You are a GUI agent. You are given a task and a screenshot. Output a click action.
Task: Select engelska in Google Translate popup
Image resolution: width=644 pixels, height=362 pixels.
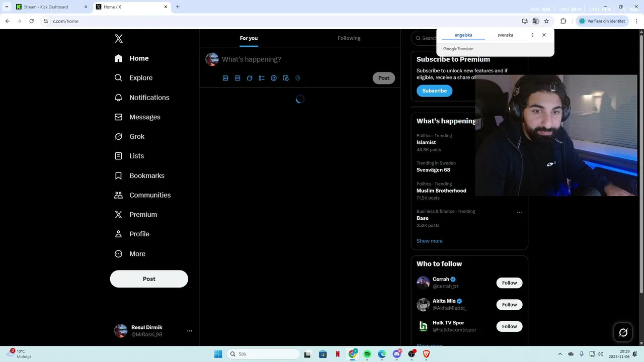[463, 35]
